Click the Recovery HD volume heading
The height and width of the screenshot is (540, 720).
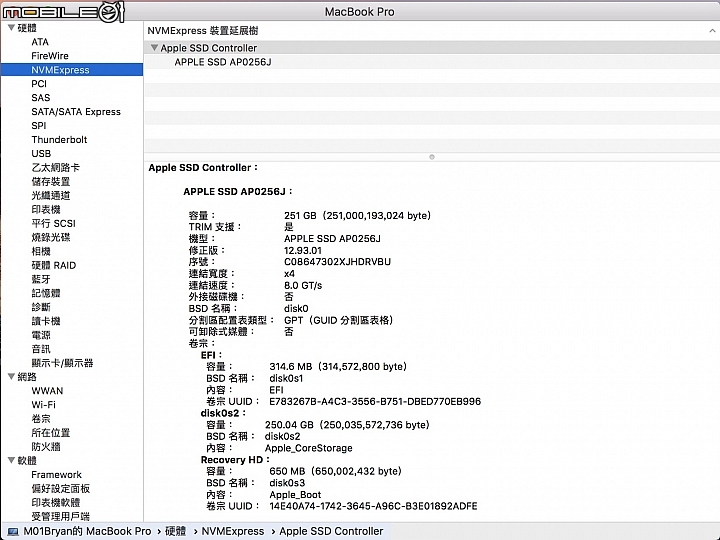pyautogui.click(x=235, y=460)
